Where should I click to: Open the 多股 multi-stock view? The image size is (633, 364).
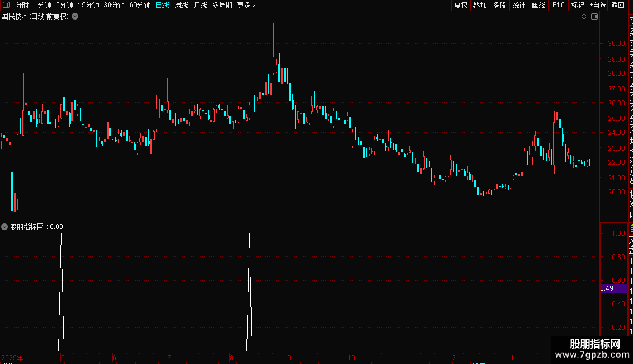(x=499, y=5)
